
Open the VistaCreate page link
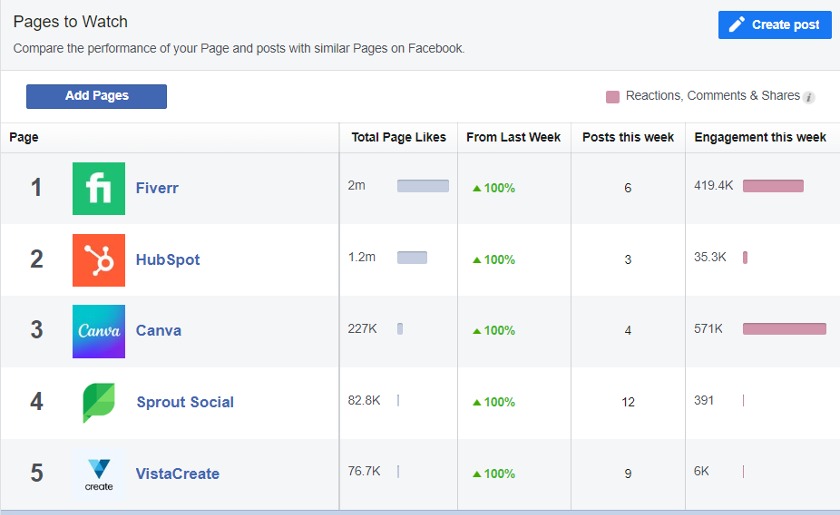coord(177,474)
